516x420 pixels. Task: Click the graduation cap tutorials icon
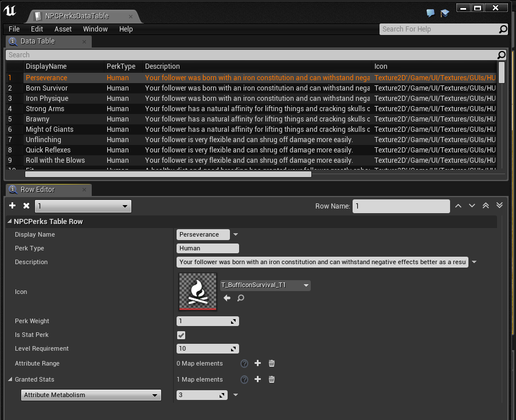[444, 13]
